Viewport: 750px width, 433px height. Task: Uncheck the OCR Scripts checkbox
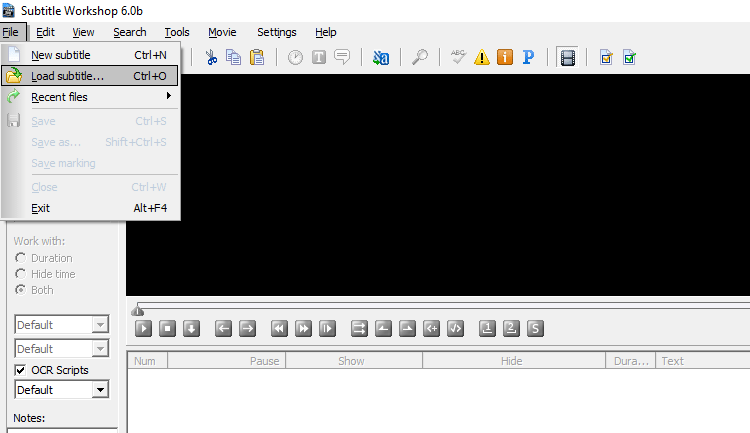20,370
